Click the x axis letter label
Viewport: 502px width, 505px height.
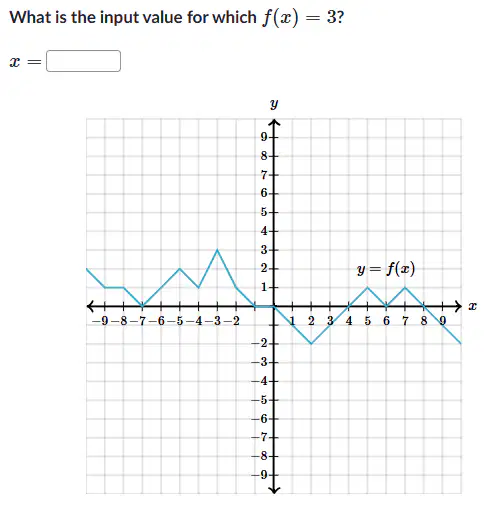coord(472,306)
